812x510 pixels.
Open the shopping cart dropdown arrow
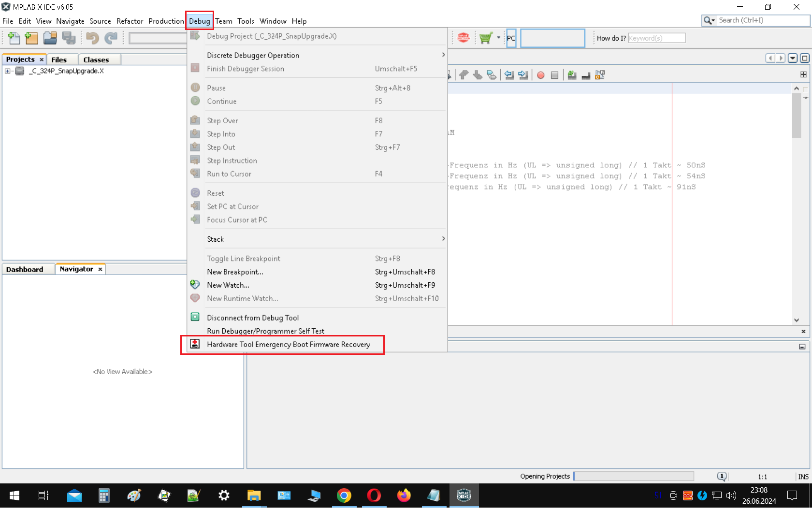tap(499, 38)
